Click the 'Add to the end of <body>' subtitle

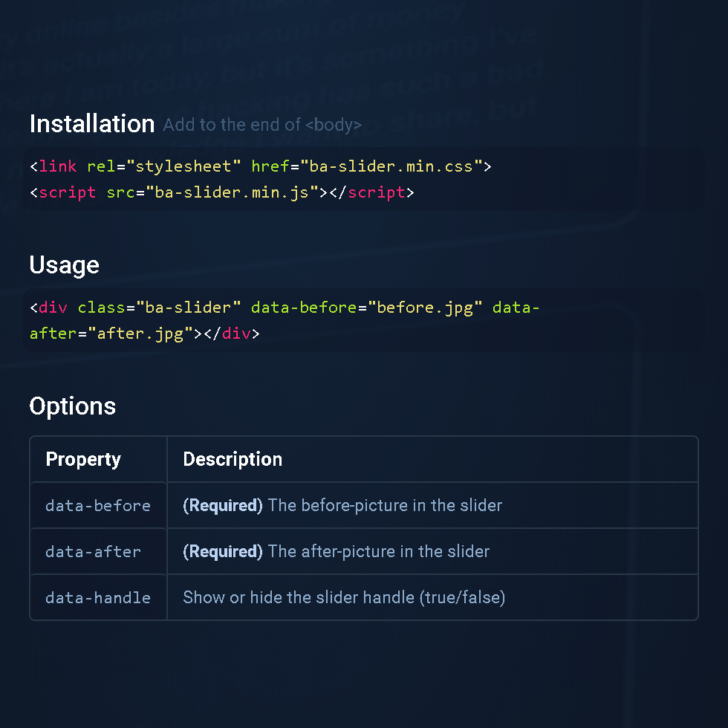262,125
